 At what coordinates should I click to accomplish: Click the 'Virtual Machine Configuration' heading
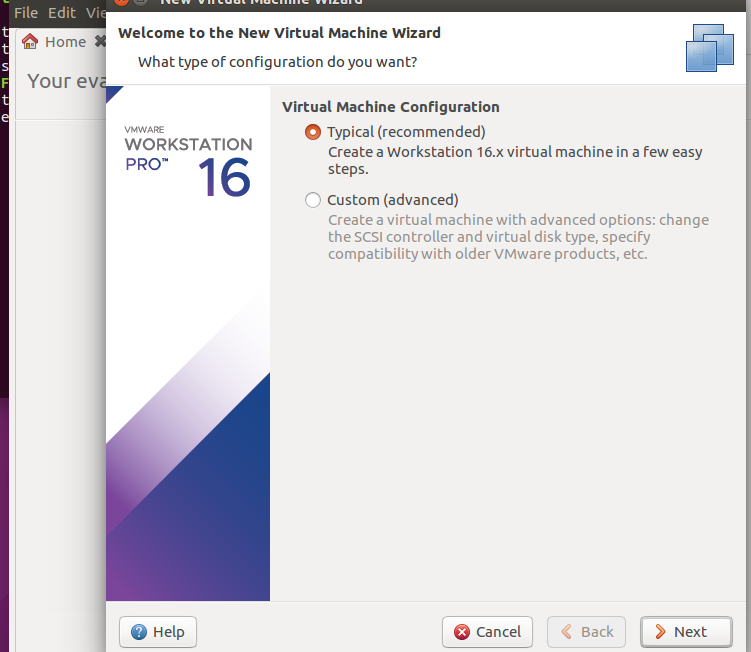tap(390, 107)
